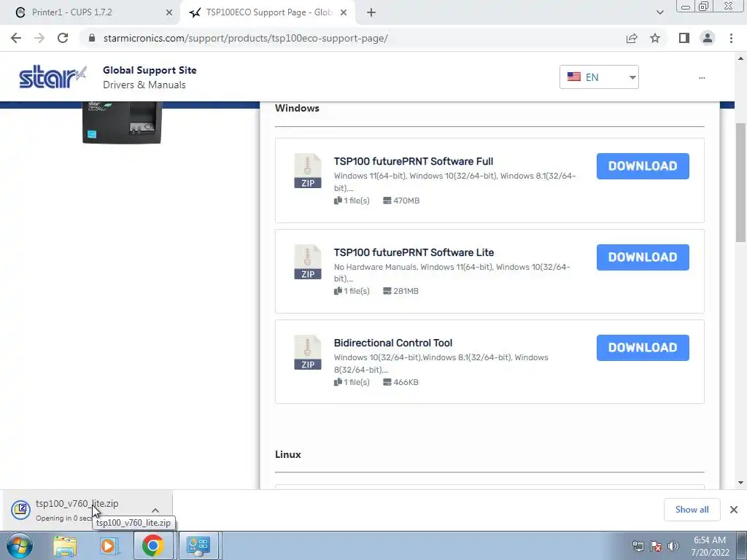Select the TSP100ECO Support Page tab

(269, 13)
